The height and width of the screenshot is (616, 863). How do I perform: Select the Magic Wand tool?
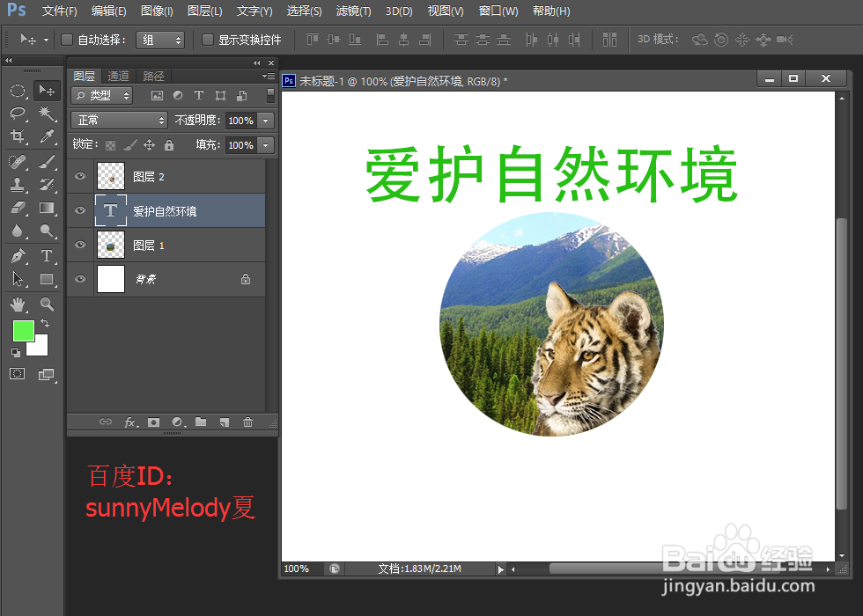click(x=46, y=114)
